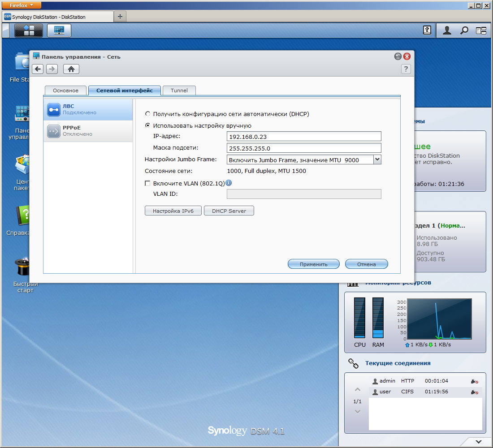
Task: Select DHCP automatic network configuration
Action: click(147, 114)
